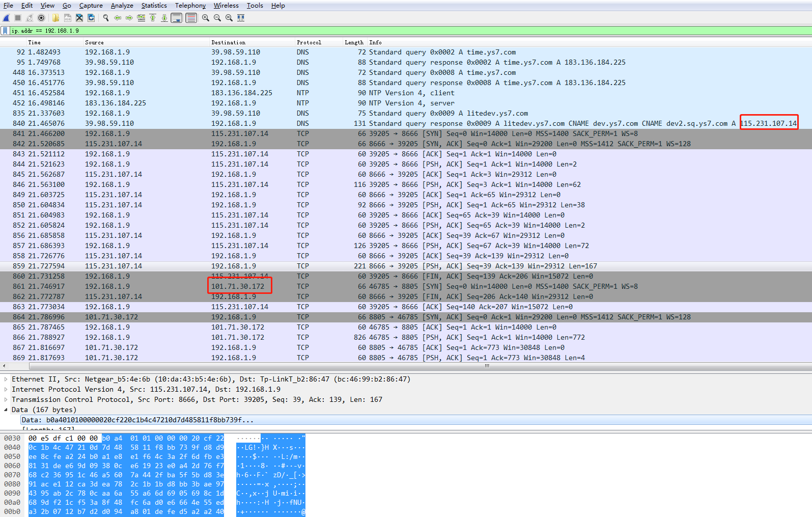Select packet 866 with Len=772
This screenshot has width=812, height=517.
click(406, 337)
